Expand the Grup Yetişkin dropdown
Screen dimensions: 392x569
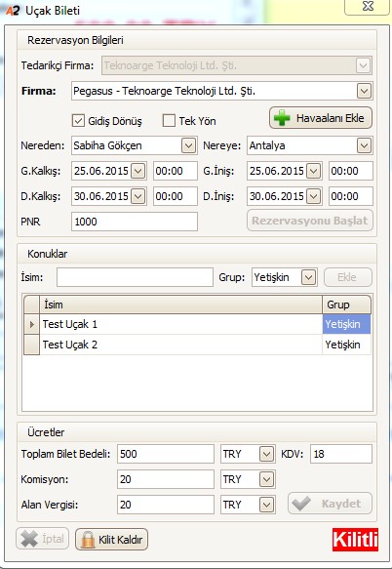pos(308,277)
